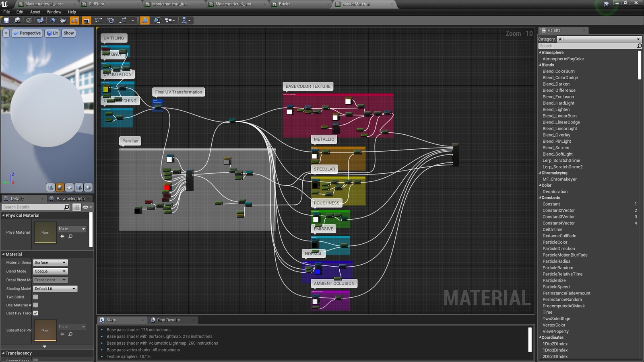Uncheck the Cast Ray Traced option
Viewport: 644px width, 362px height.
point(35,313)
